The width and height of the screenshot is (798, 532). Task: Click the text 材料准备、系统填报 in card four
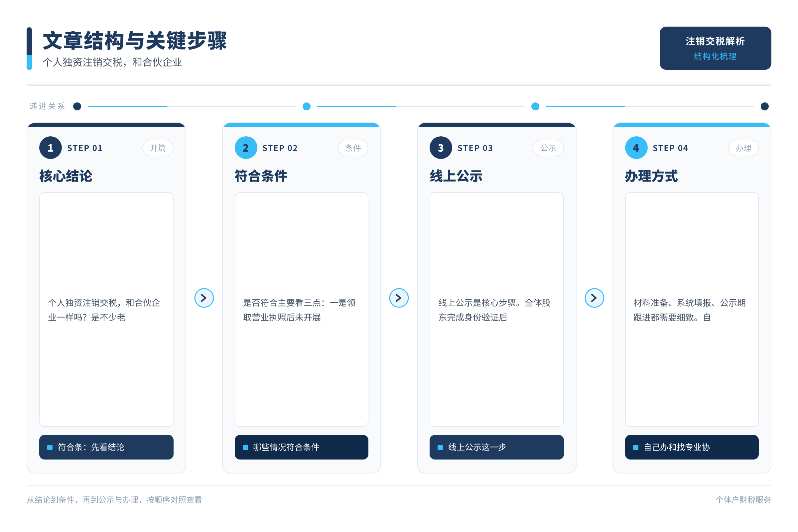(x=672, y=303)
